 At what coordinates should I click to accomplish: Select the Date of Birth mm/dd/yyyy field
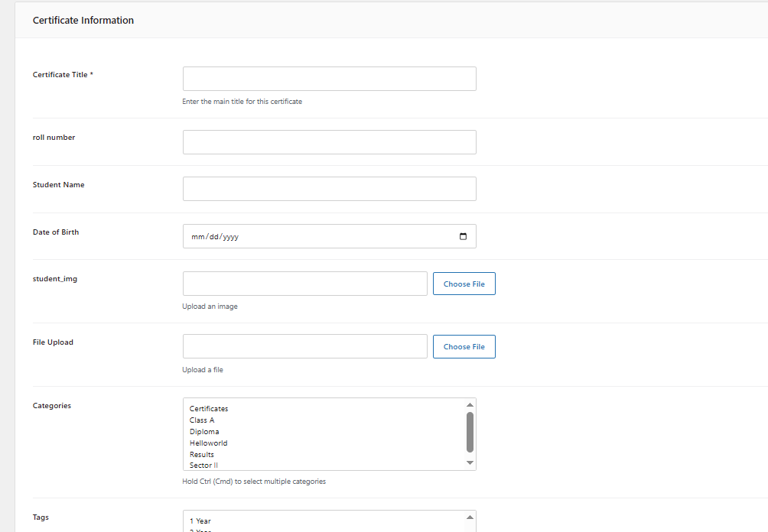tap(329, 236)
